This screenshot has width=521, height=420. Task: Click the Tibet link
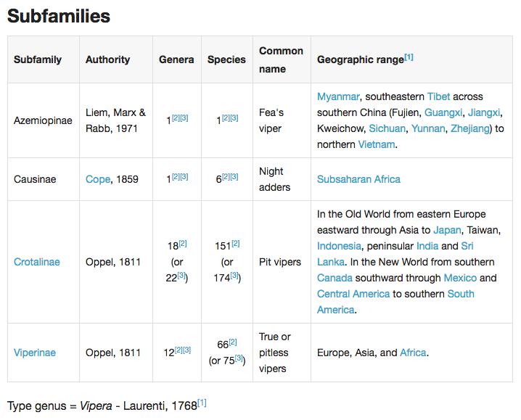438,96
